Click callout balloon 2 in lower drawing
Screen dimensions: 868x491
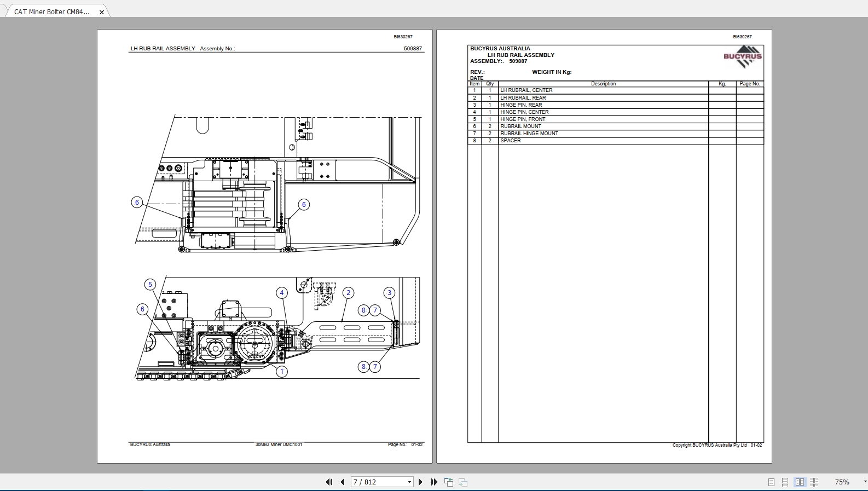click(348, 293)
